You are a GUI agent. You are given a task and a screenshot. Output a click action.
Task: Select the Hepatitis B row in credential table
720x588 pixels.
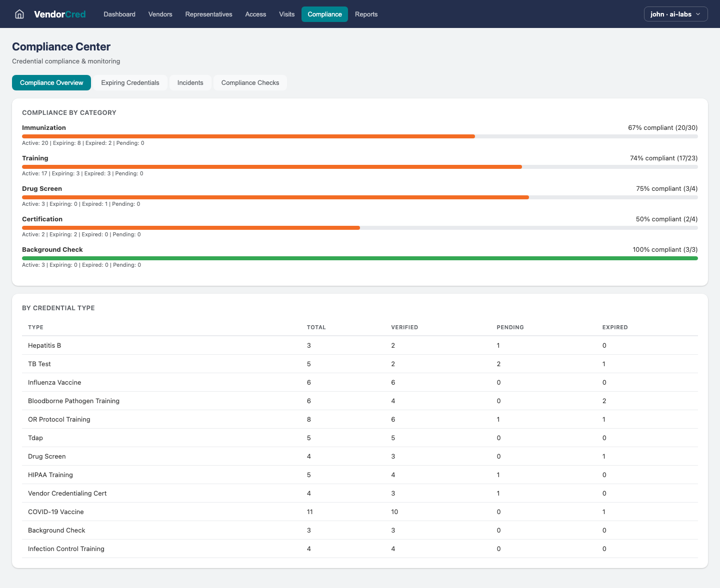tap(200, 345)
